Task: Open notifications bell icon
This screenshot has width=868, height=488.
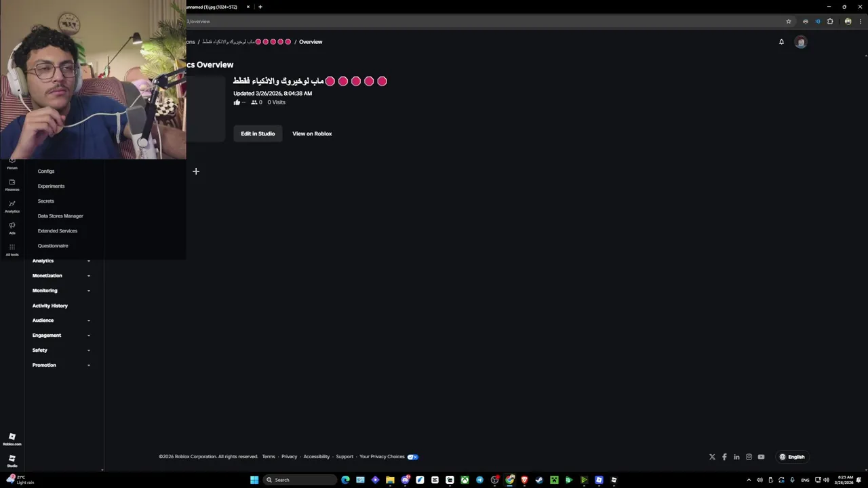Action: [781, 42]
